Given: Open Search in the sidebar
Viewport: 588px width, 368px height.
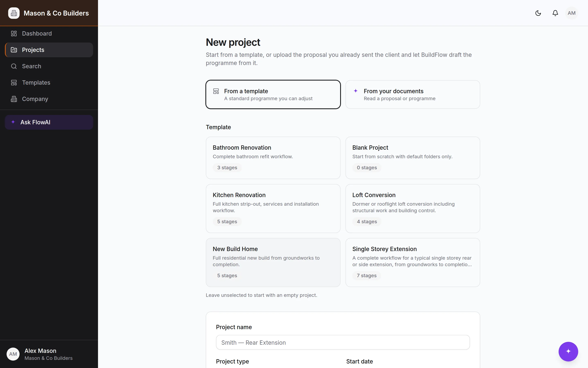Looking at the screenshot, I should coord(49,66).
